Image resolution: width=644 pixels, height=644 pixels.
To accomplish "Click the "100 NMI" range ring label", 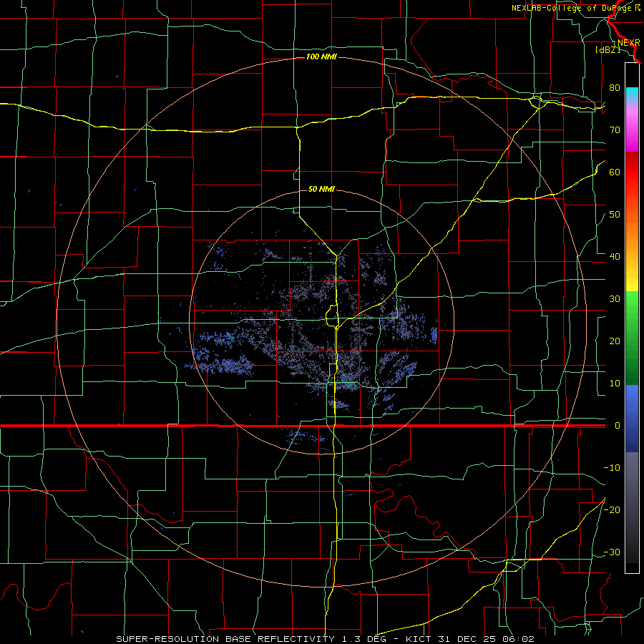I will point(321,57).
